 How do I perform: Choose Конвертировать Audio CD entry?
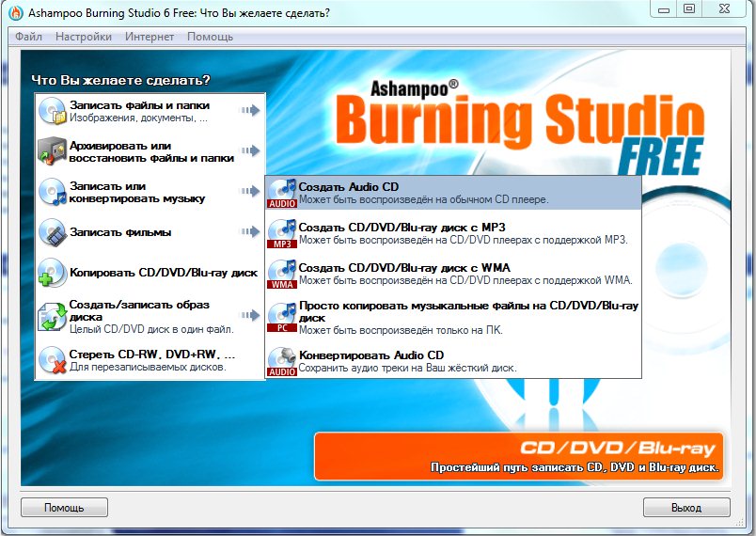[x=453, y=361]
